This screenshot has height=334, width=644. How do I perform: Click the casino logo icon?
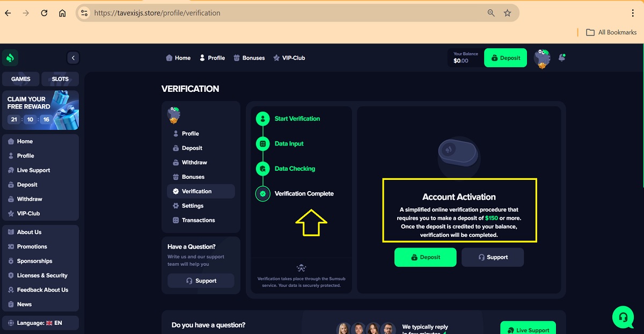tap(10, 57)
